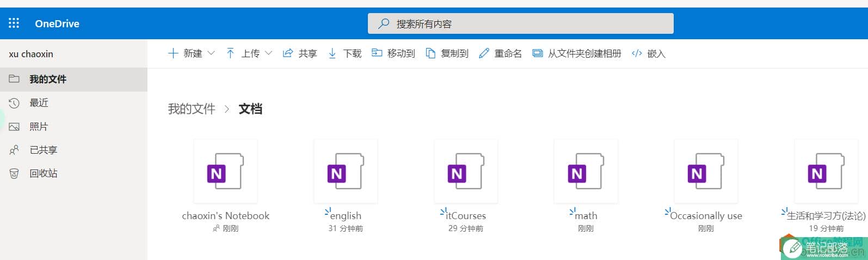Click the 重命名 pencil icon
Image resolution: width=868 pixels, height=260 pixels.
tap(484, 53)
